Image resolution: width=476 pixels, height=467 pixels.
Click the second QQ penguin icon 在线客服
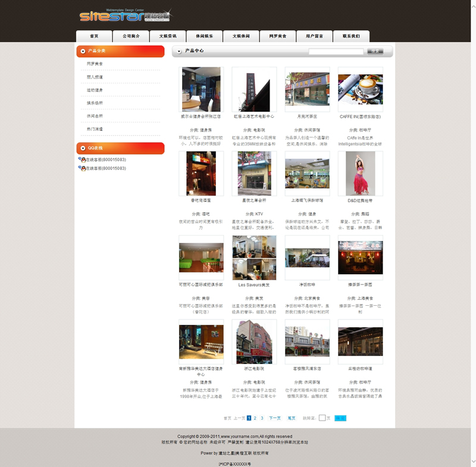82,168
